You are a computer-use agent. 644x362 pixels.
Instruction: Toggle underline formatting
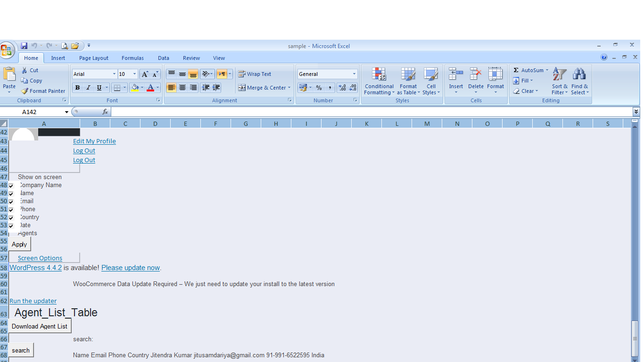pos(99,88)
